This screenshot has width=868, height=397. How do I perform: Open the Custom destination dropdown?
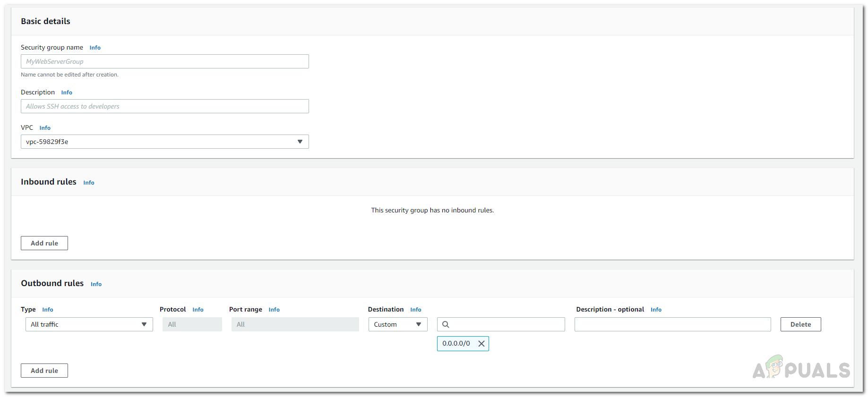(x=397, y=324)
